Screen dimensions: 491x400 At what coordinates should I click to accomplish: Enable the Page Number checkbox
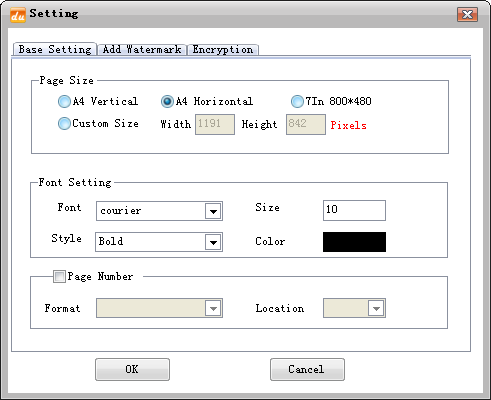point(59,277)
